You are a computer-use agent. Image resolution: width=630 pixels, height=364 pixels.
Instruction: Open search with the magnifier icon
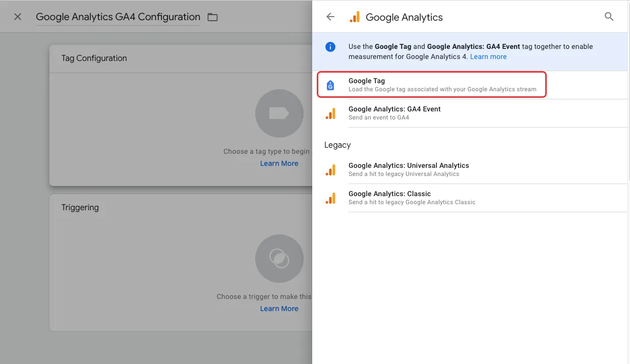tap(609, 17)
